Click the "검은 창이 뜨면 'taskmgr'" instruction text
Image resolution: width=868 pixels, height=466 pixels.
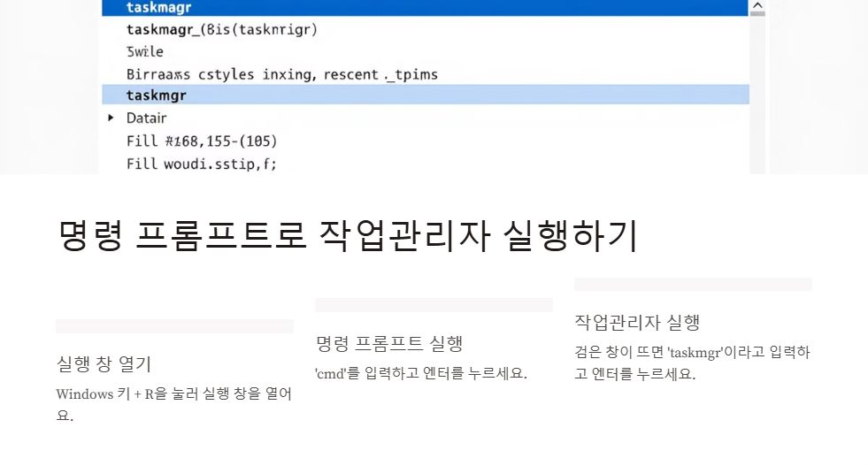tap(692, 363)
